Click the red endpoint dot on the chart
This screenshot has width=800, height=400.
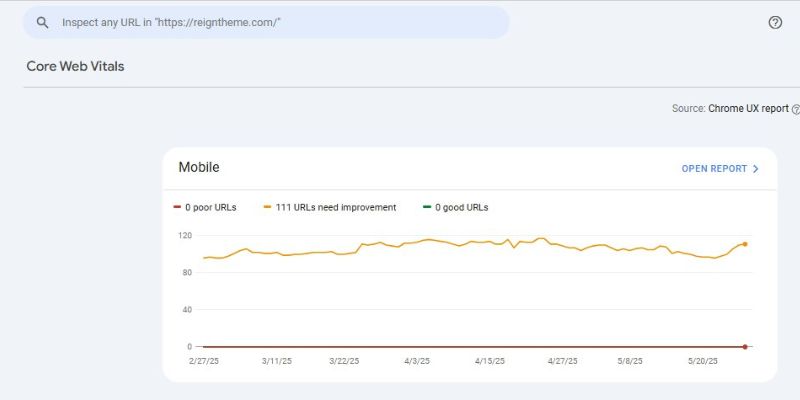tap(745, 347)
